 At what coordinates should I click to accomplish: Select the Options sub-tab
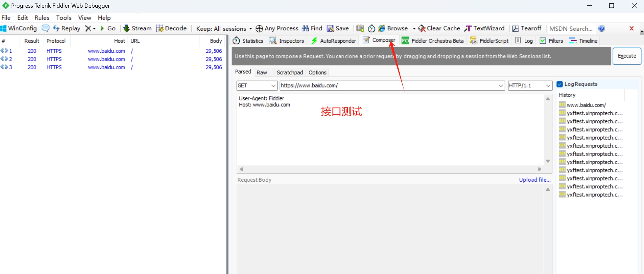click(318, 72)
